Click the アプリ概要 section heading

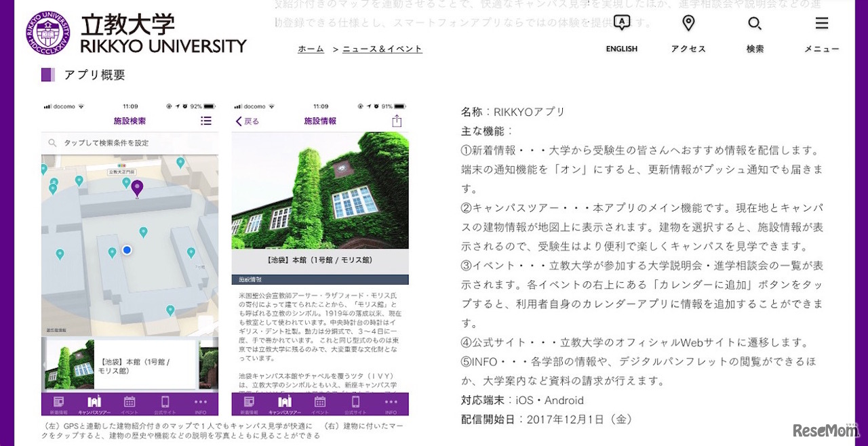(x=94, y=75)
